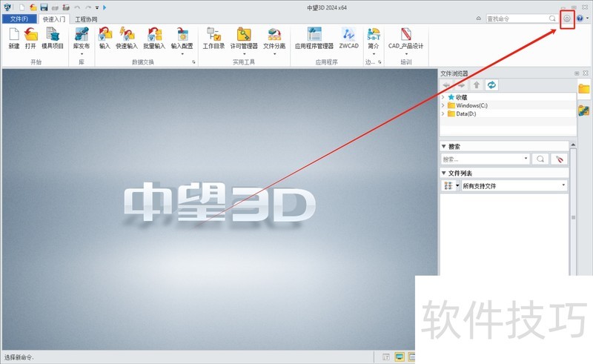
Task: Open settings with the gear icon
Action: click(567, 19)
